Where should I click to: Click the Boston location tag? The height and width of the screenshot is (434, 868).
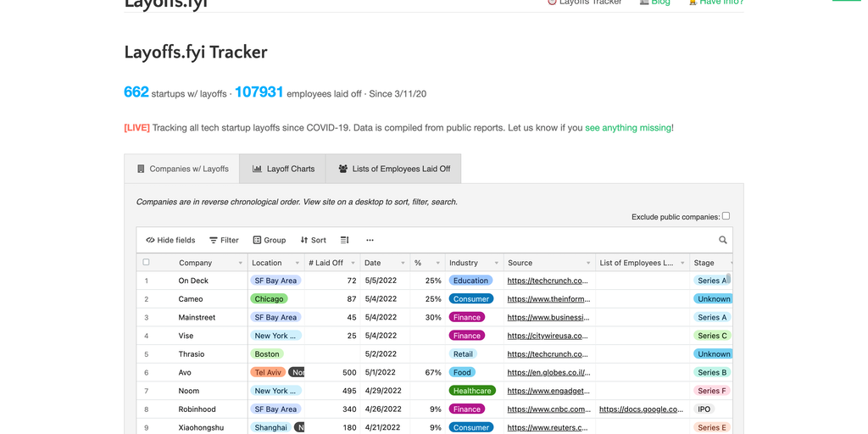pos(267,353)
